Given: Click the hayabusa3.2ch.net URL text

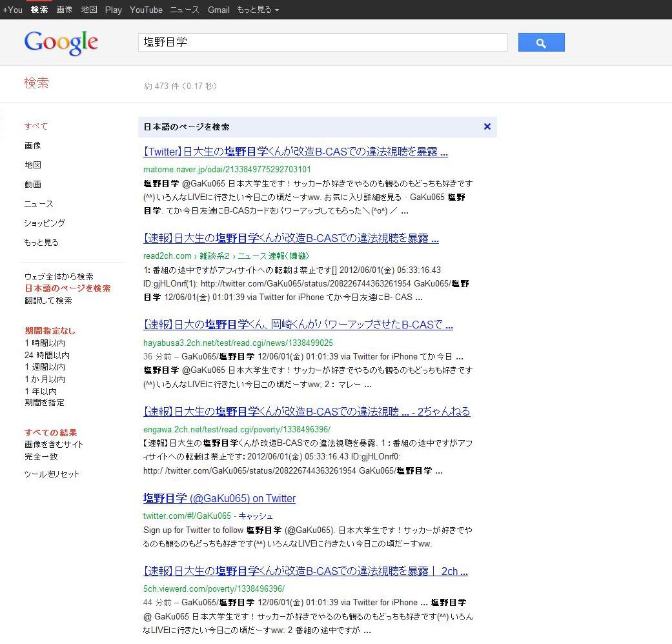Looking at the screenshot, I should (238, 343).
